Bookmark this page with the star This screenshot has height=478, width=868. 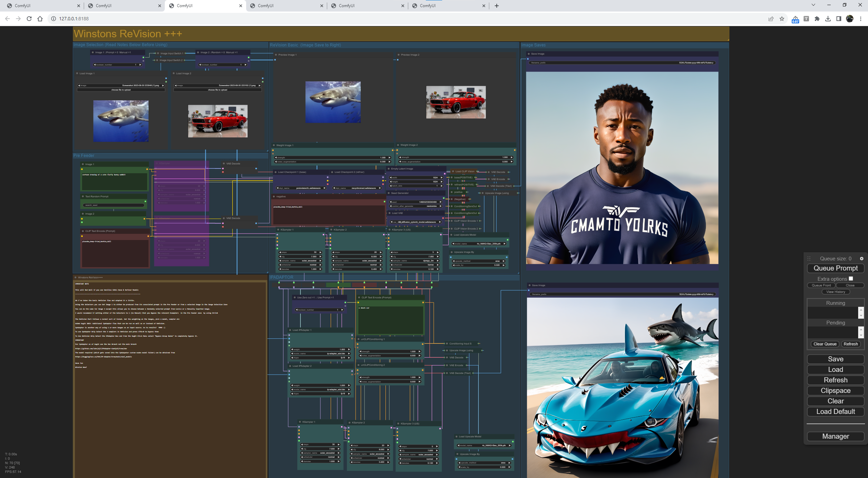(782, 19)
